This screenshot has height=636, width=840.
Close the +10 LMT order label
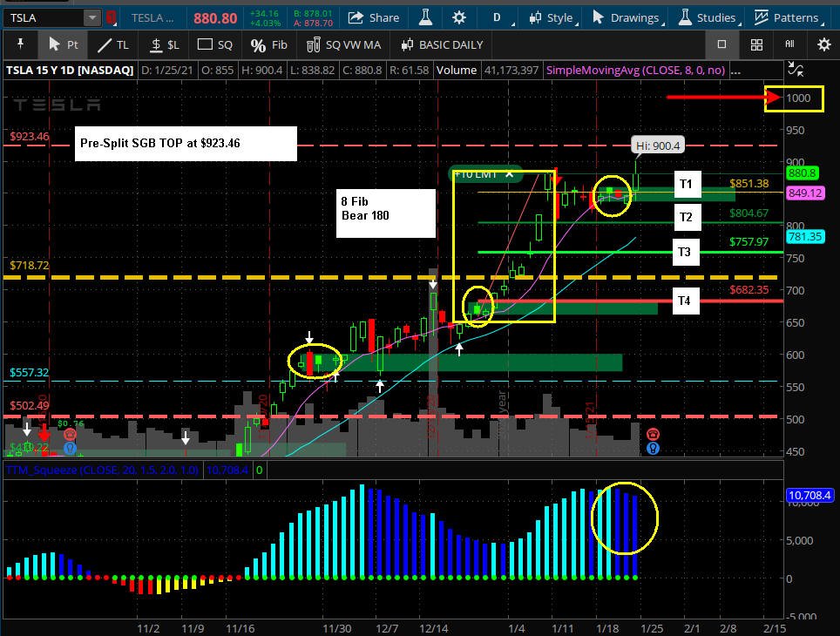tap(510, 174)
